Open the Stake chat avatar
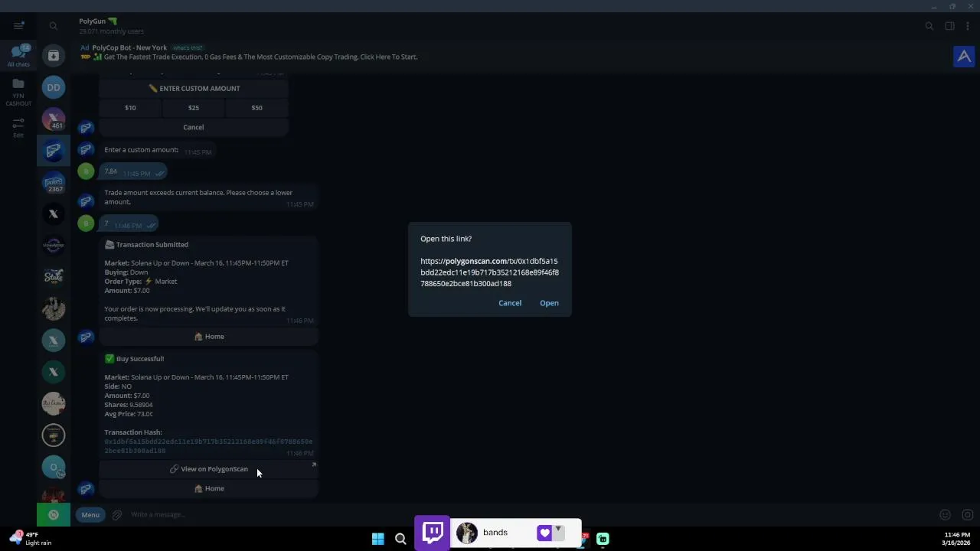The height and width of the screenshot is (551, 980). [54, 276]
